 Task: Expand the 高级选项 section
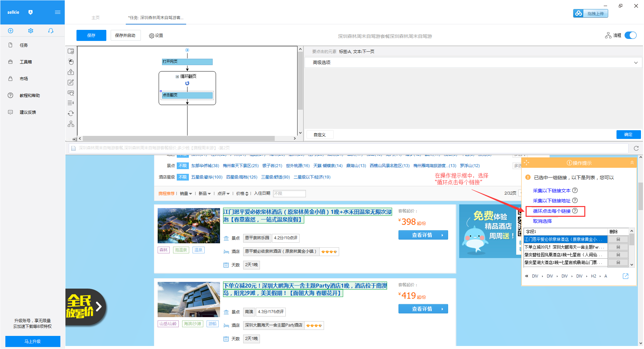pyautogui.click(x=636, y=62)
